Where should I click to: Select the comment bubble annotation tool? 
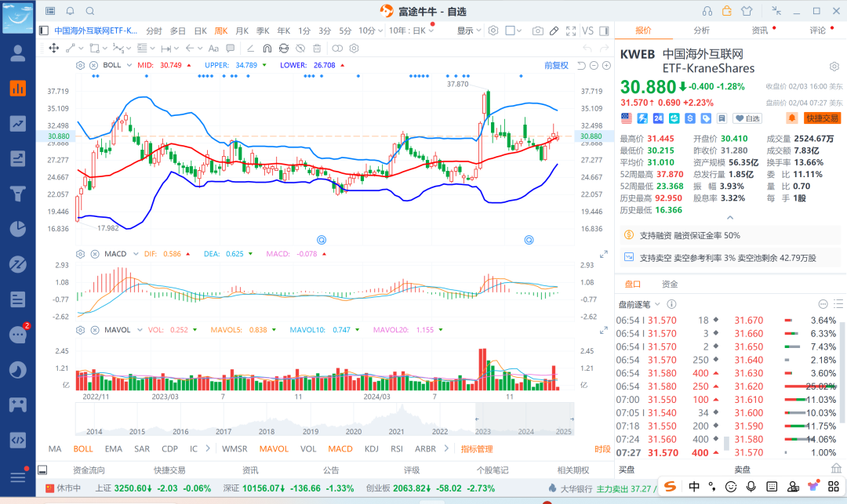[x=230, y=48]
